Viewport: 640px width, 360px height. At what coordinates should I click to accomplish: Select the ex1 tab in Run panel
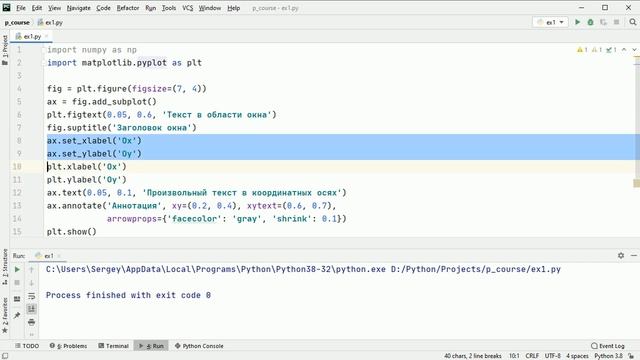pyautogui.click(x=48, y=256)
